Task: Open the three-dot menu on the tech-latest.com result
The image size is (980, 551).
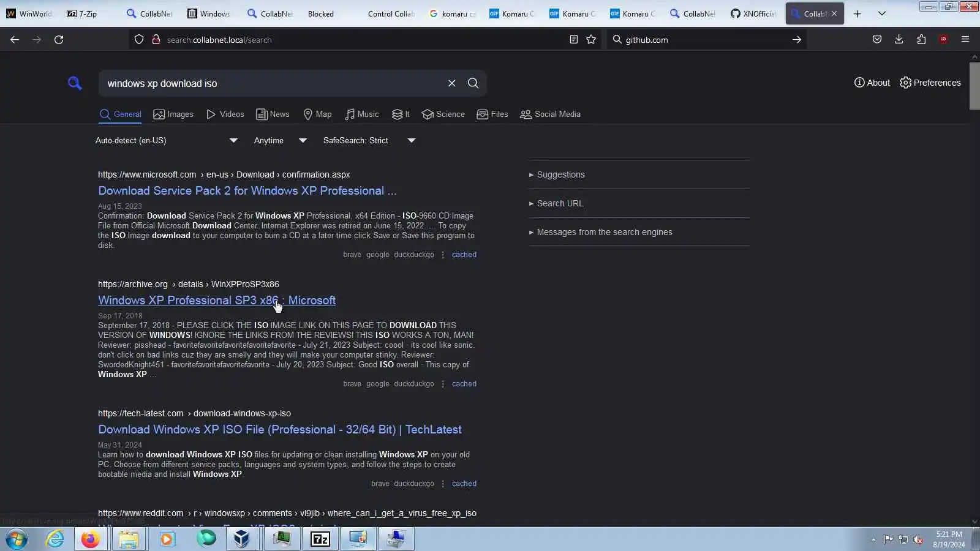Action: tap(443, 484)
